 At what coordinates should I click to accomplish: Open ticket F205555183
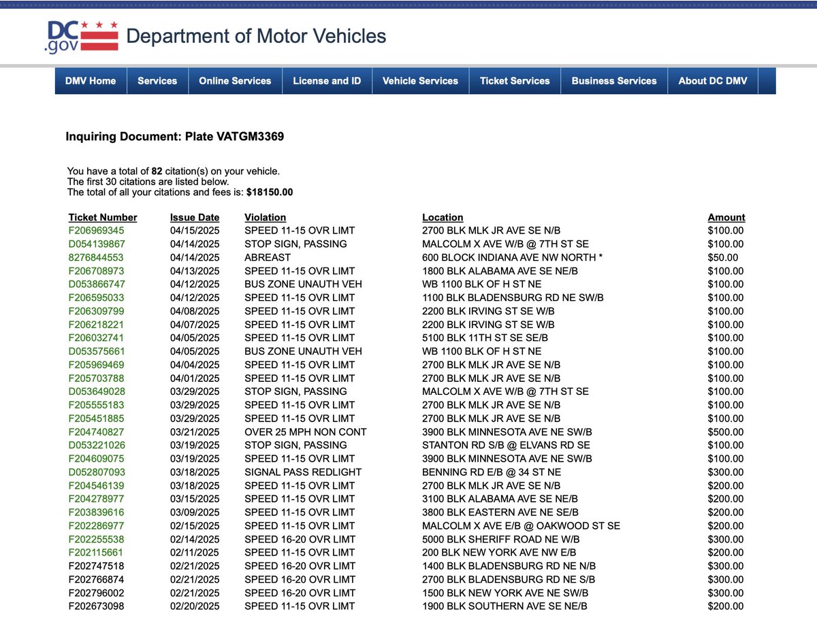point(97,405)
